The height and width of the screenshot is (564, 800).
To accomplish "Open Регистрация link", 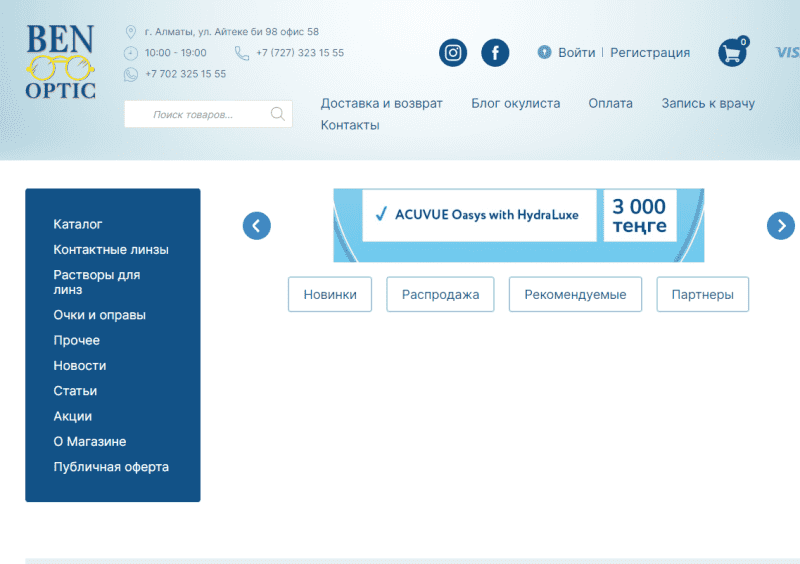I will (x=650, y=53).
